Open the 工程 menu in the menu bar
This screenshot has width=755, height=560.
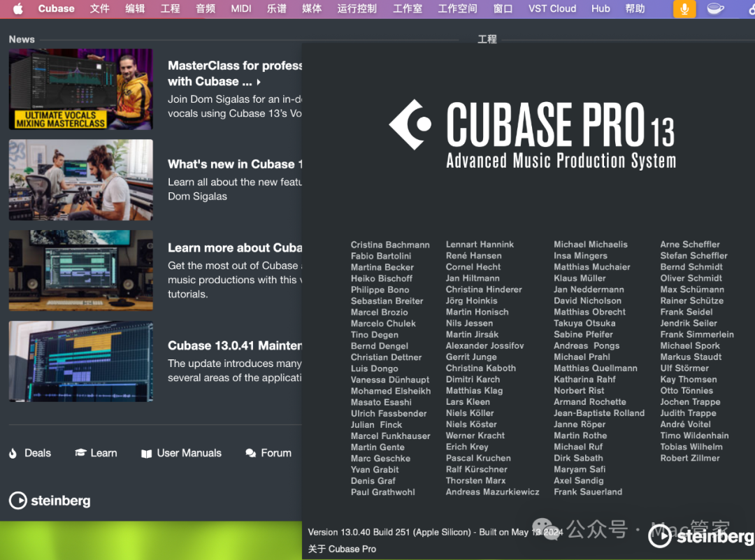[x=170, y=8]
